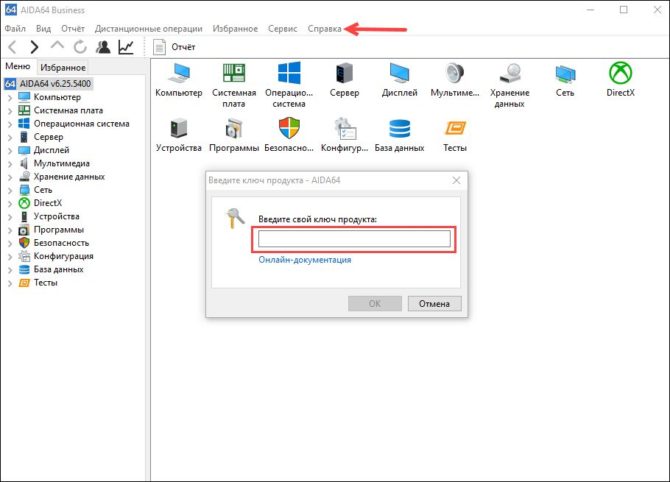
Task: Open the Системная плата icon in main panel
Action: tap(234, 73)
